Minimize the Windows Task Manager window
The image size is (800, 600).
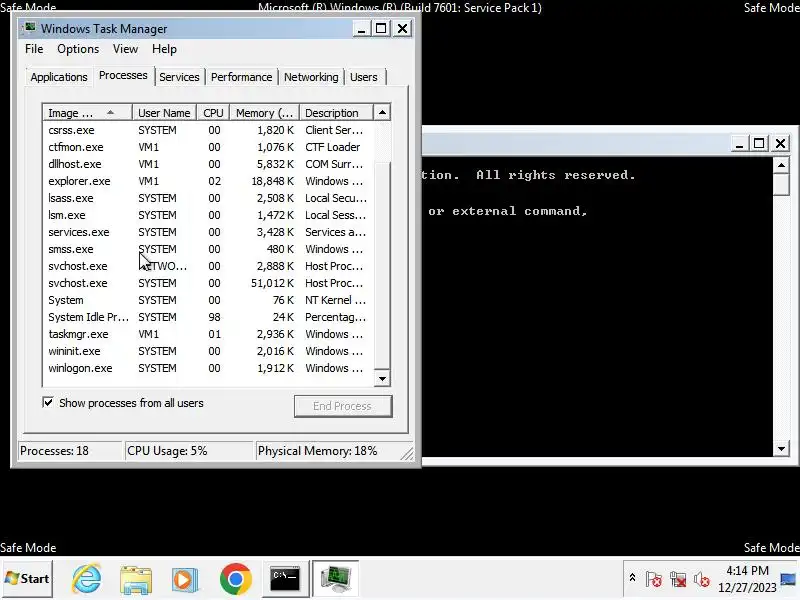coord(361,29)
